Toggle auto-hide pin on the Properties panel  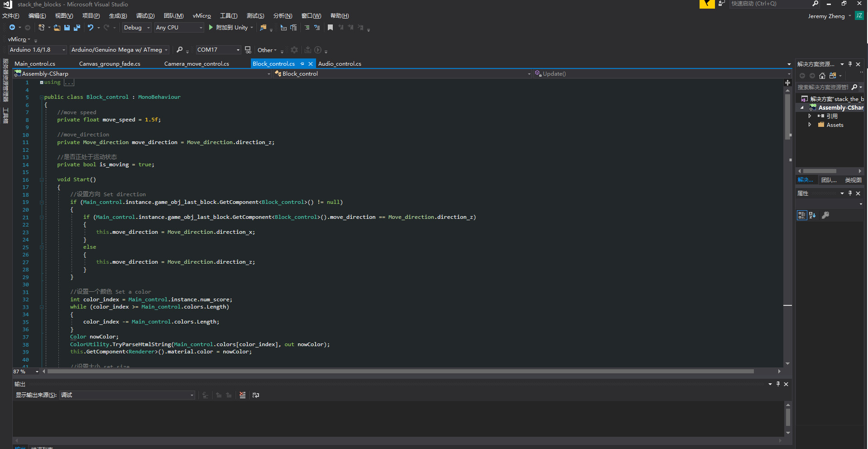click(850, 193)
